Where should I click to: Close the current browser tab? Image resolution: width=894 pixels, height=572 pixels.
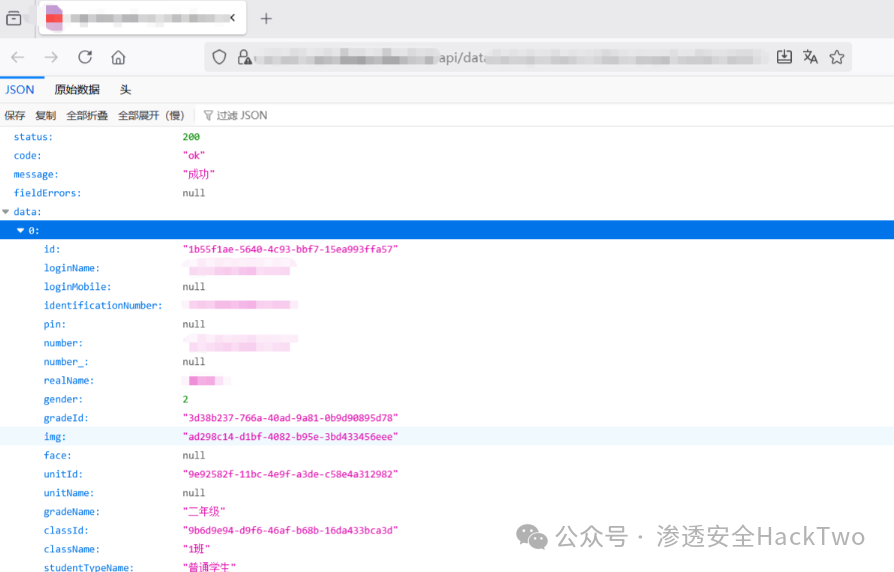(x=233, y=18)
